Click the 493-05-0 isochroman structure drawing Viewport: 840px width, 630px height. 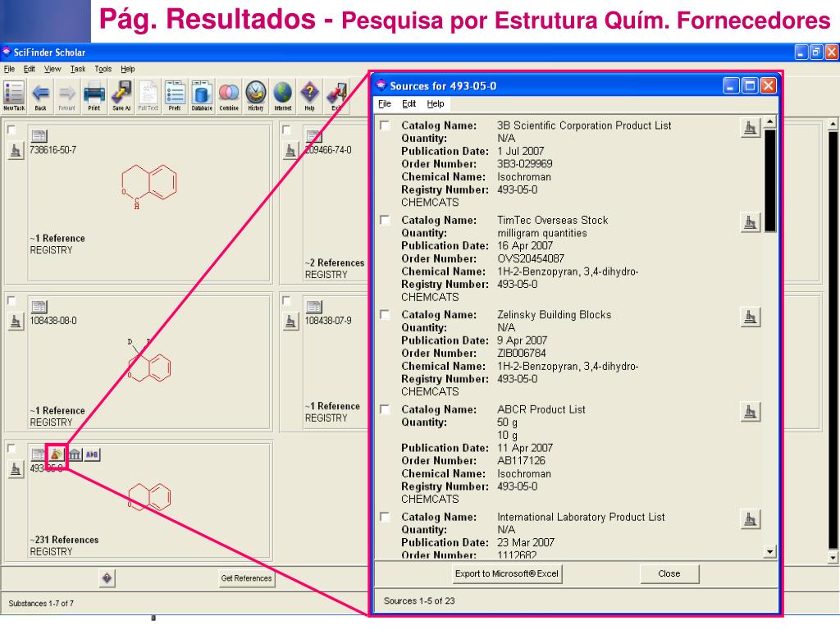pyautogui.click(x=149, y=496)
